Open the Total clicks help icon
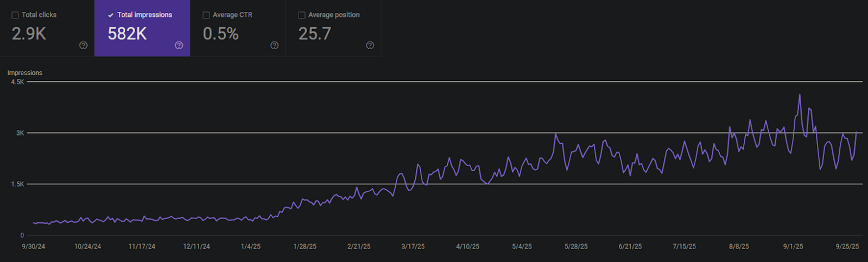 tap(83, 46)
